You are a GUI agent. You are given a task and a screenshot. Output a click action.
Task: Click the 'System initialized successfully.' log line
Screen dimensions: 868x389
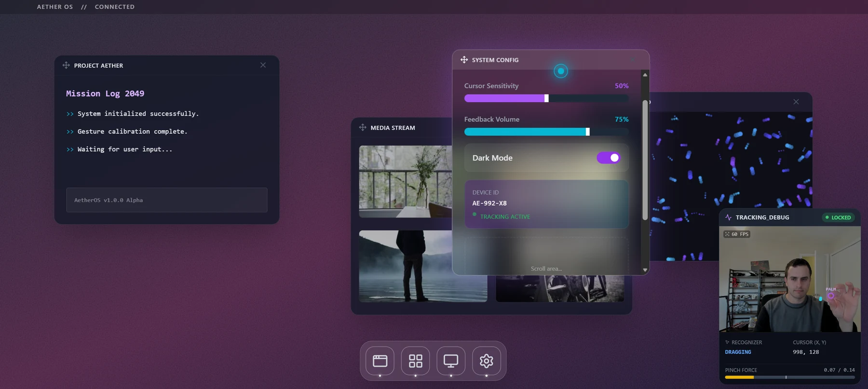tap(138, 114)
